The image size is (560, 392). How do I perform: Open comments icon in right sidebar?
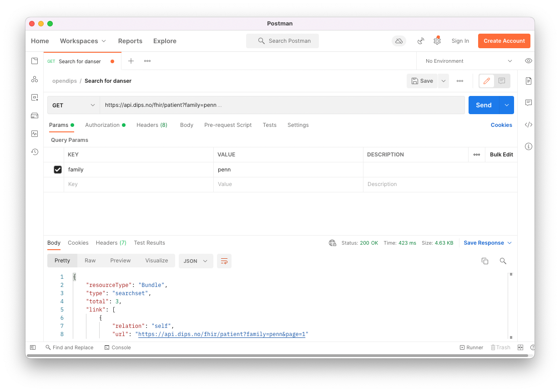(x=528, y=103)
